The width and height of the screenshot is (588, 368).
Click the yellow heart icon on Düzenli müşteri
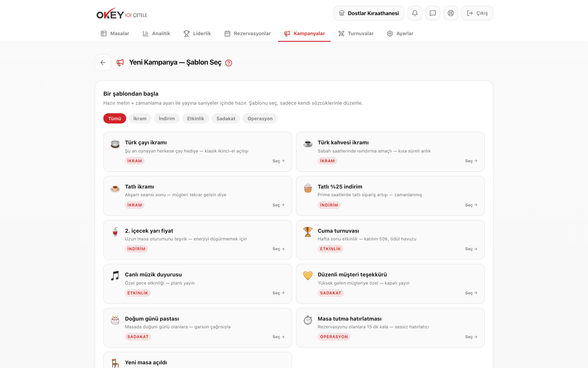click(x=308, y=276)
